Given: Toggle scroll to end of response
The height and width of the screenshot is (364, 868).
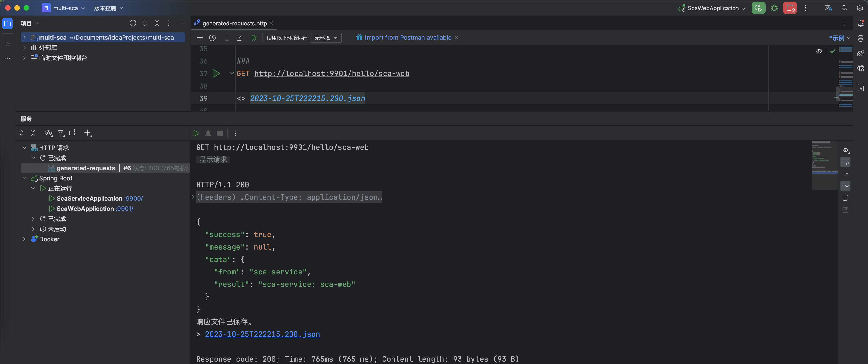Looking at the screenshot, I should coord(845,186).
